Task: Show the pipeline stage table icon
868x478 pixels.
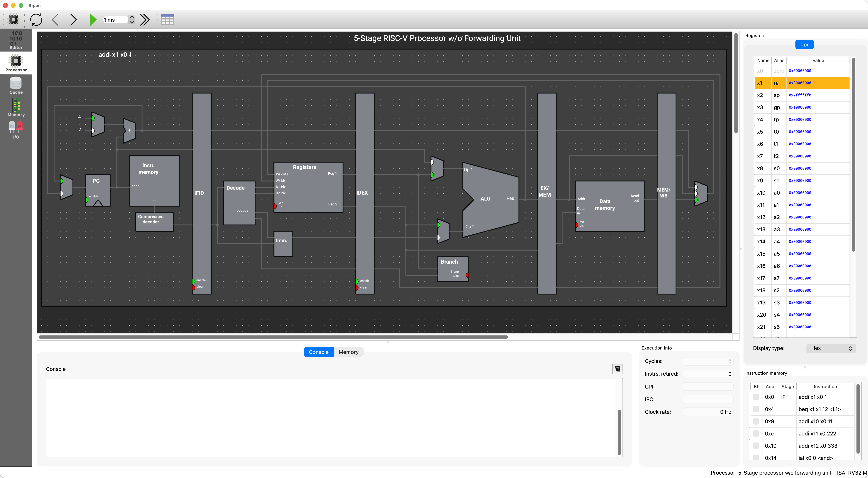Action: (x=167, y=19)
